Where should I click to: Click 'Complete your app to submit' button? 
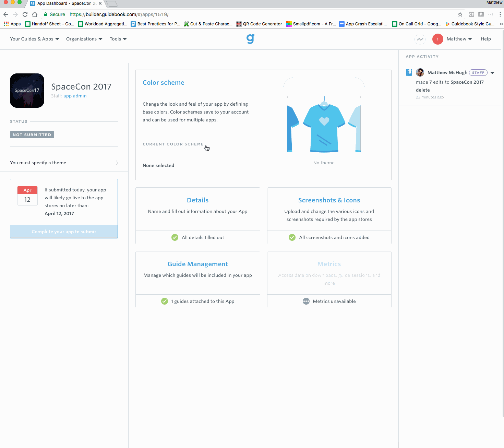[64, 232]
